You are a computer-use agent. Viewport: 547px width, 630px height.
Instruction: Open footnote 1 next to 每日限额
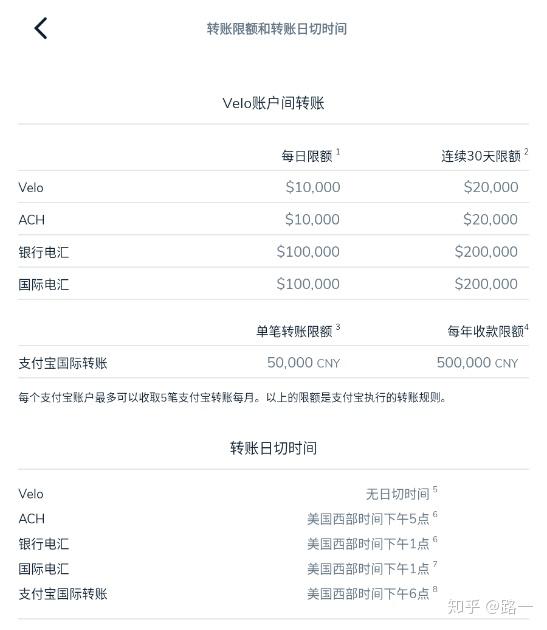338,152
